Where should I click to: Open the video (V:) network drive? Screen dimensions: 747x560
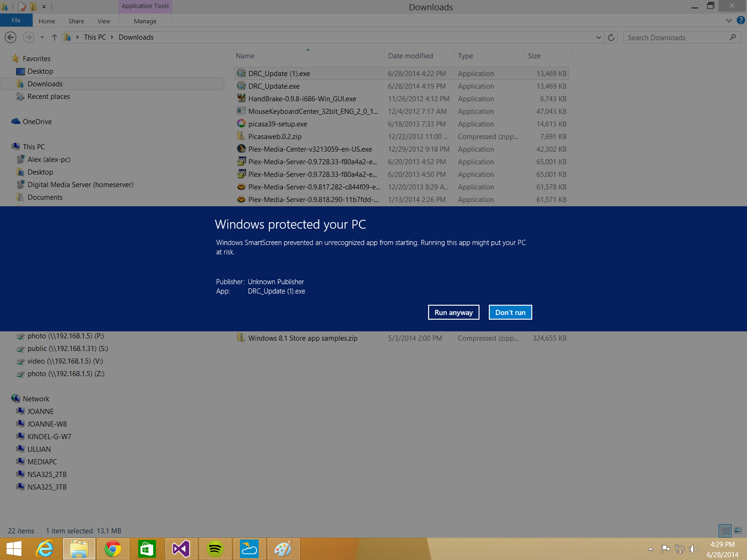tap(65, 361)
